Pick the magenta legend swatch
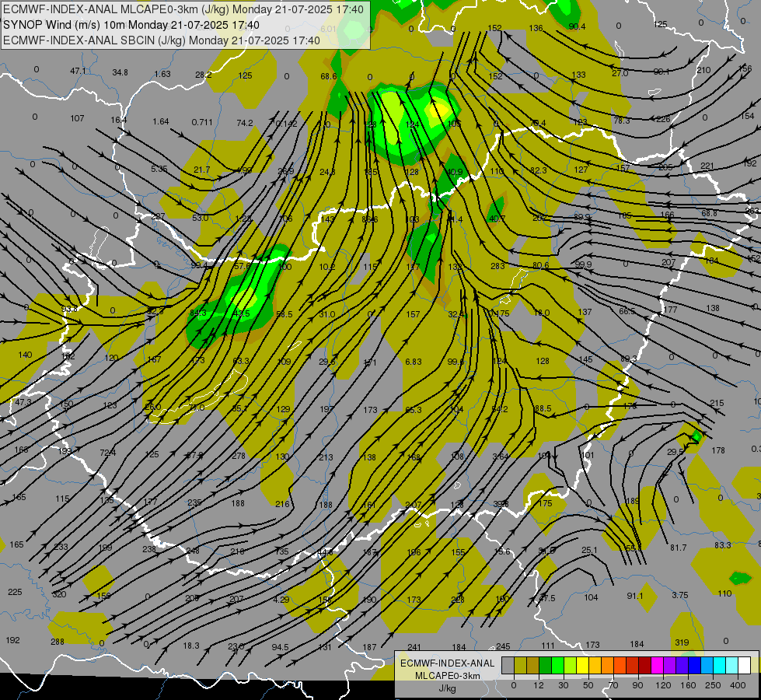Screen dimensions: 761x700 [x=658, y=665]
